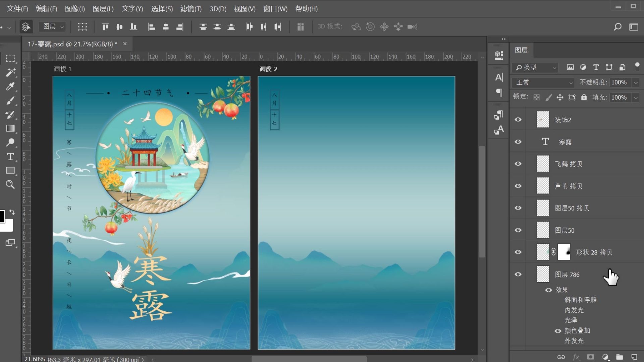Hide the 装饰2 layer

[518, 120]
